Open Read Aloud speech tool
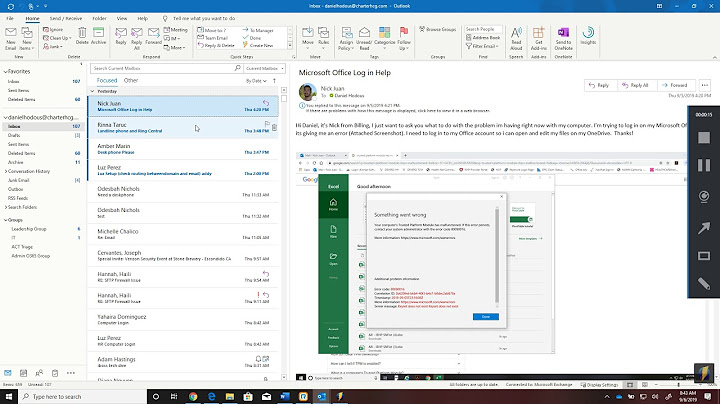Viewport: 720px width, 404px height. (516, 38)
